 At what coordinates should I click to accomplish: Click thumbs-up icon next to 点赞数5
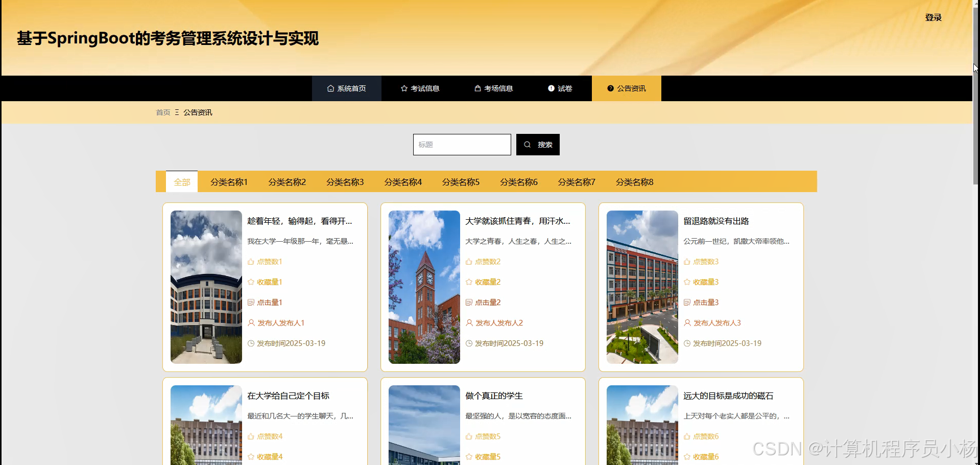click(469, 436)
